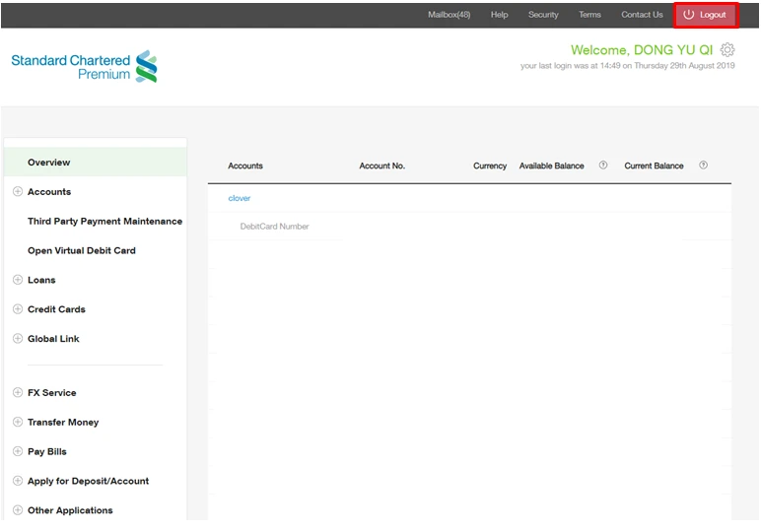This screenshot has height=532, width=761.
Task: Open Third Party Payment Maintenance
Action: 104,221
